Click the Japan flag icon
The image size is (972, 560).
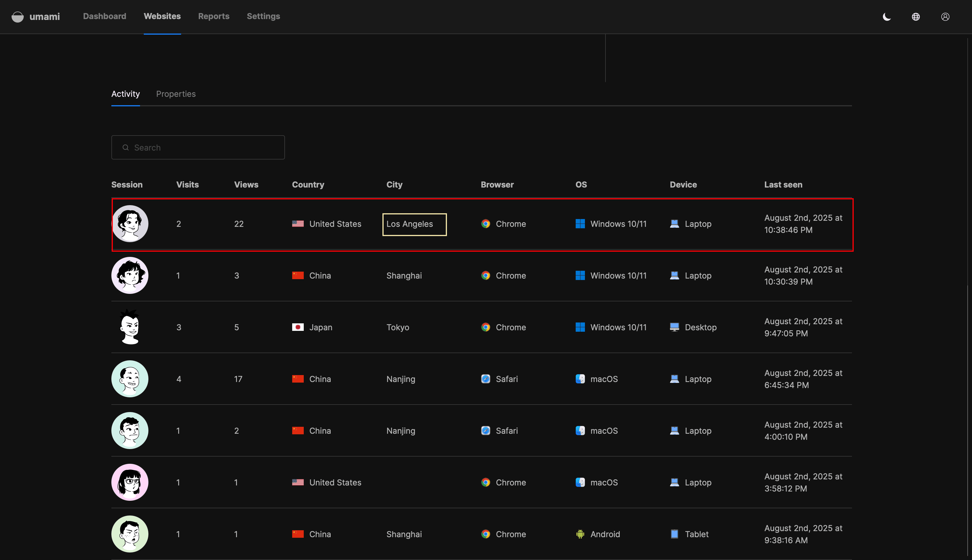coord(298,327)
